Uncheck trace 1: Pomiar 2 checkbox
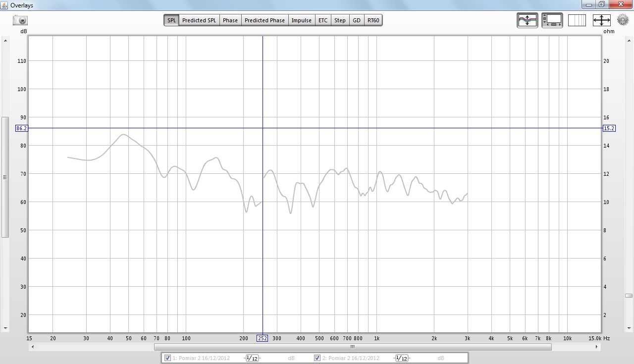The image size is (634, 364). pyautogui.click(x=167, y=358)
